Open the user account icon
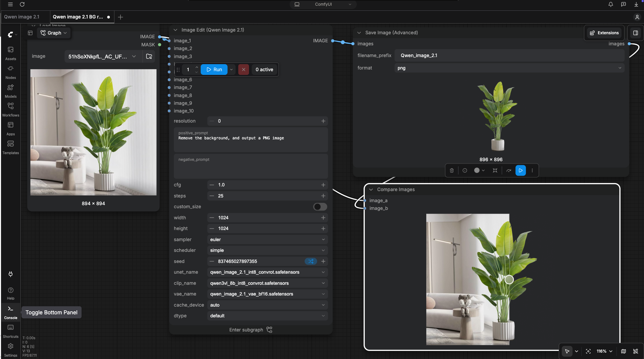Screen dimensions: 644x359 point(637,17)
